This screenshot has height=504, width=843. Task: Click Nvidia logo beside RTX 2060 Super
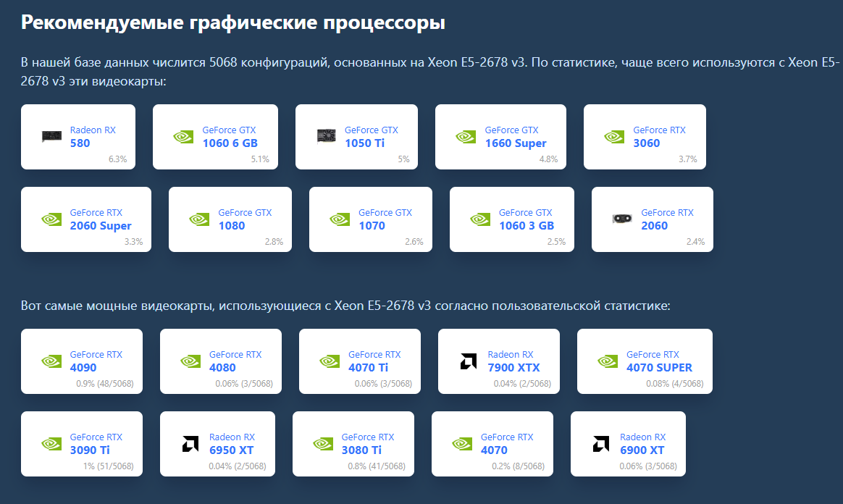(51, 219)
